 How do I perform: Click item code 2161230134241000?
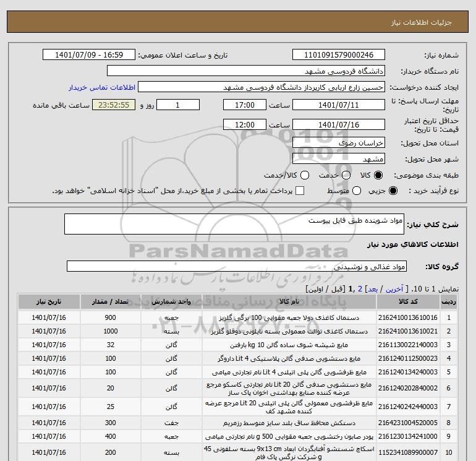(x=408, y=436)
